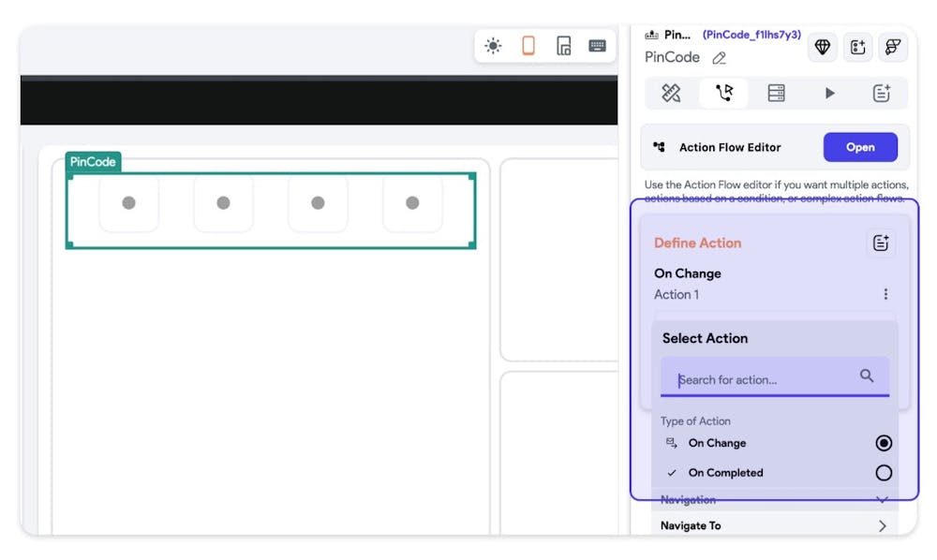Open the Properties design tab
The image size is (937, 560).
pos(671,93)
